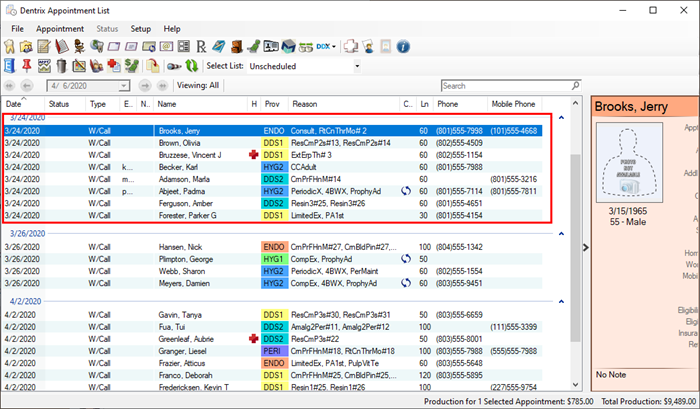Click the email envelope @ icon
Image resolution: width=700 pixels, height=409 pixels.
point(167,46)
